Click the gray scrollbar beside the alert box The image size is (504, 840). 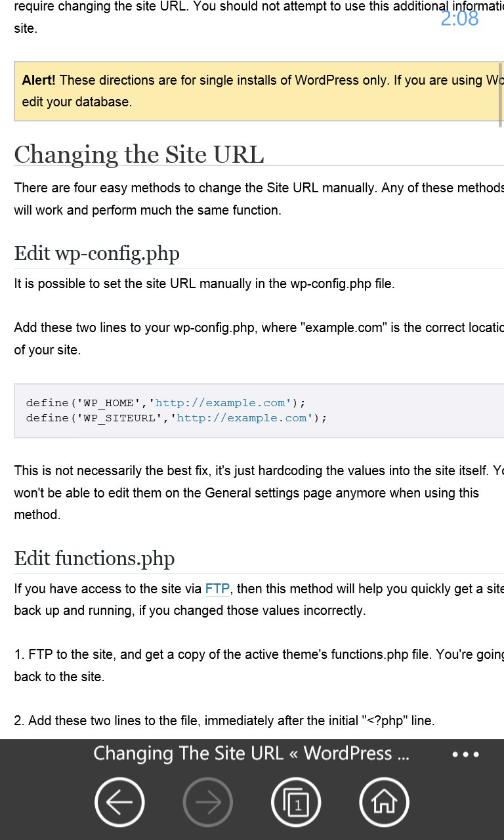click(x=501, y=95)
